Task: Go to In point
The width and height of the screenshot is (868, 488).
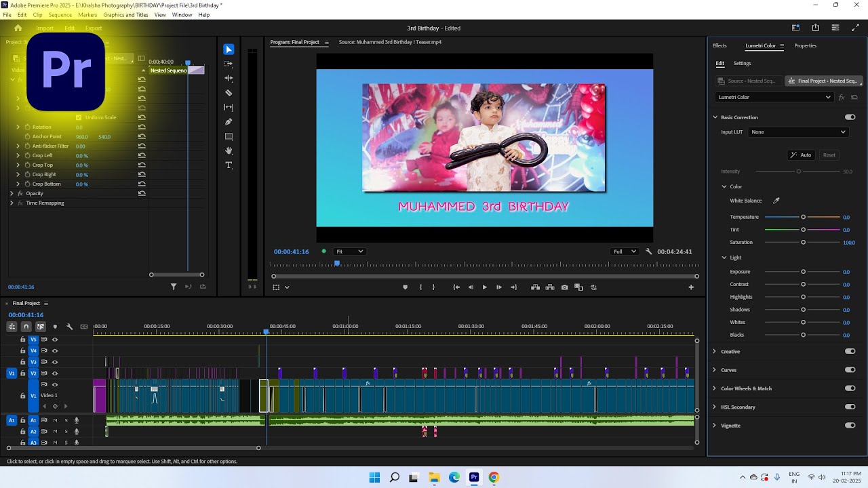Action: coord(456,287)
